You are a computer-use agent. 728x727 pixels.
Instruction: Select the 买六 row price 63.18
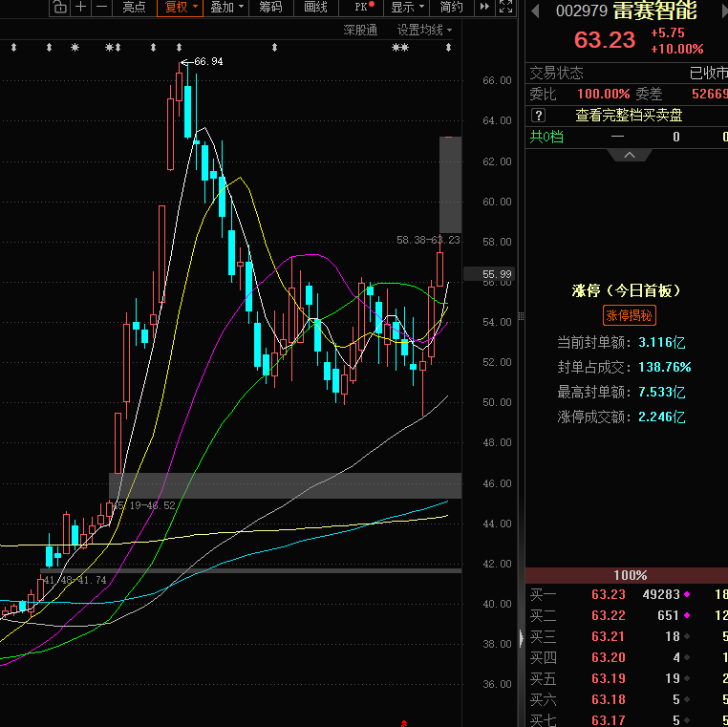[609, 699]
